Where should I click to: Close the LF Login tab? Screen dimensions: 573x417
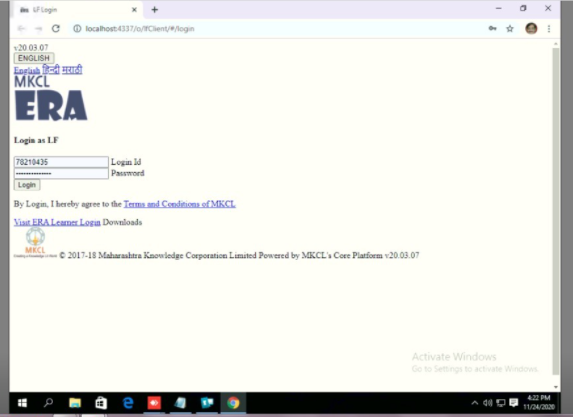point(134,10)
